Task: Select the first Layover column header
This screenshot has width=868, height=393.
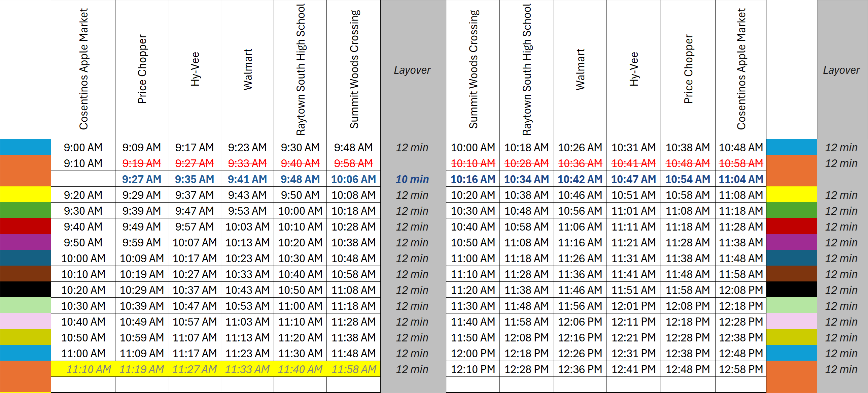Action: [412, 70]
